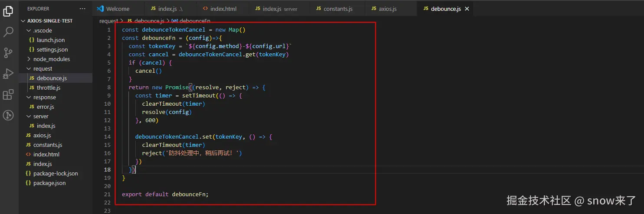The width and height of the screenshot is (644, 214).
Task: Switch to the axios.js tab
Action: coord(391,9)
